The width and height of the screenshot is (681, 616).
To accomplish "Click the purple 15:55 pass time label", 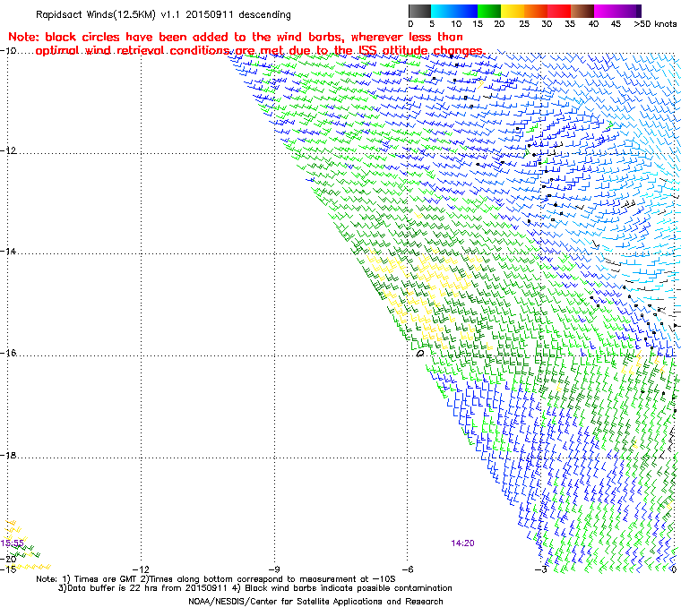I will point(13,543).
